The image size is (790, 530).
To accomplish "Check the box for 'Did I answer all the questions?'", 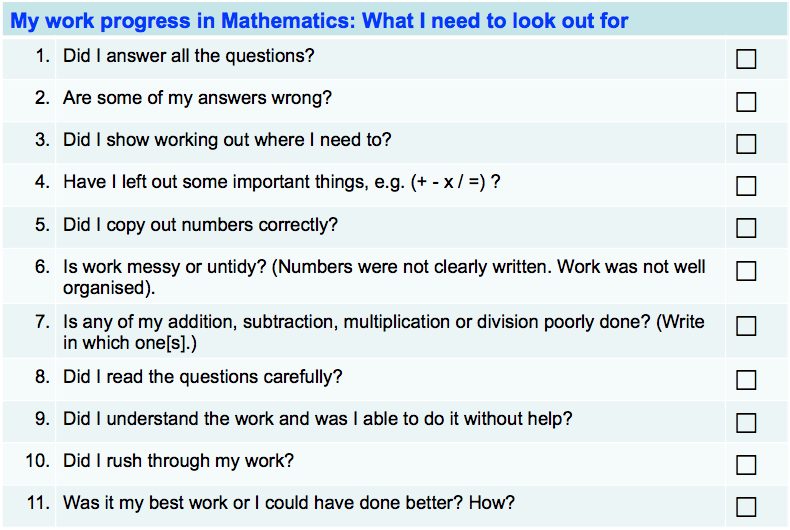I will tap(746, 59).
